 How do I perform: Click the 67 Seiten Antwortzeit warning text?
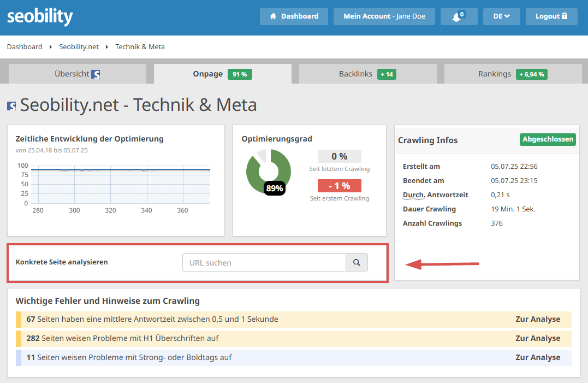coord(152,319)
